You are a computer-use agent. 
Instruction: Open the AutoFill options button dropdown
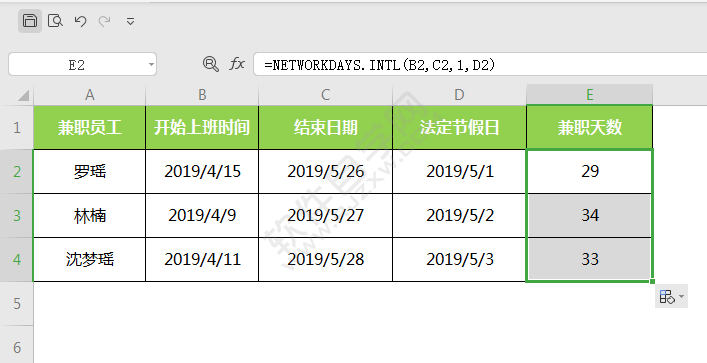click(x=671, y=297)
